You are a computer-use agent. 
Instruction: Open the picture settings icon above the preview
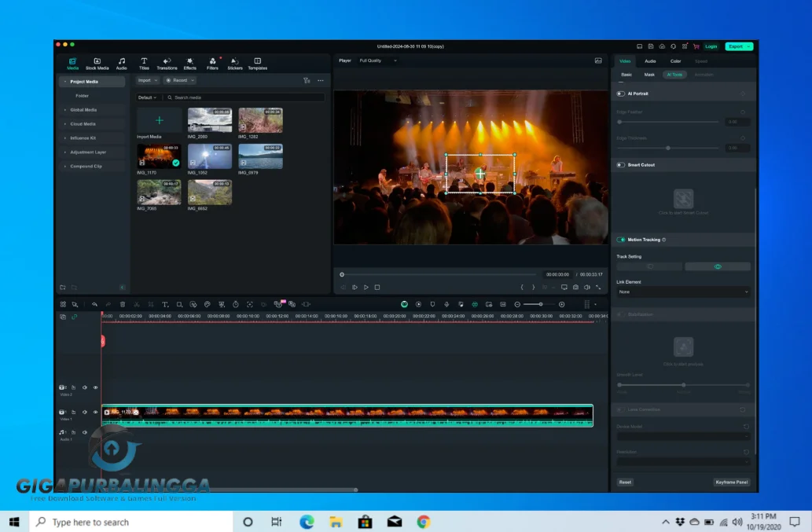[598, 61]
